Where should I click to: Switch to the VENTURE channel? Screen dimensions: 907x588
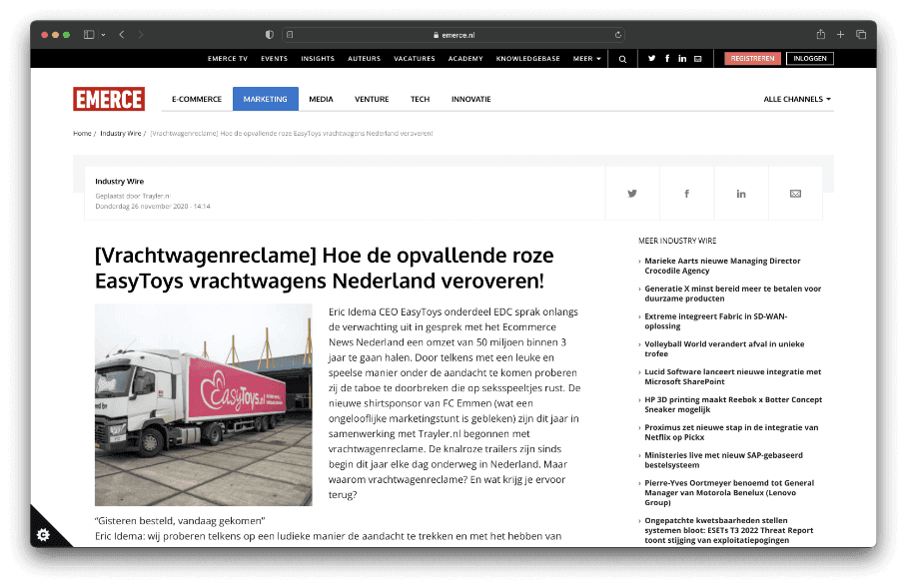coord(372,99)
